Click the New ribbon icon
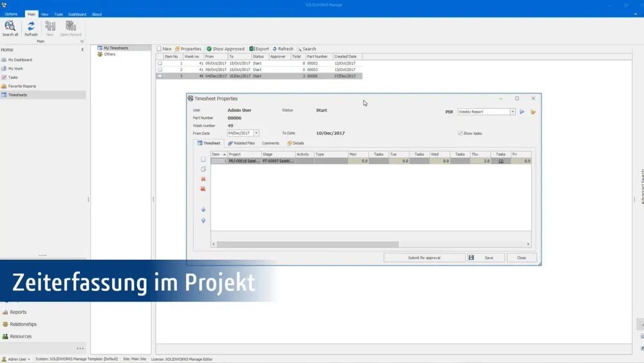 tap(50, 28)
